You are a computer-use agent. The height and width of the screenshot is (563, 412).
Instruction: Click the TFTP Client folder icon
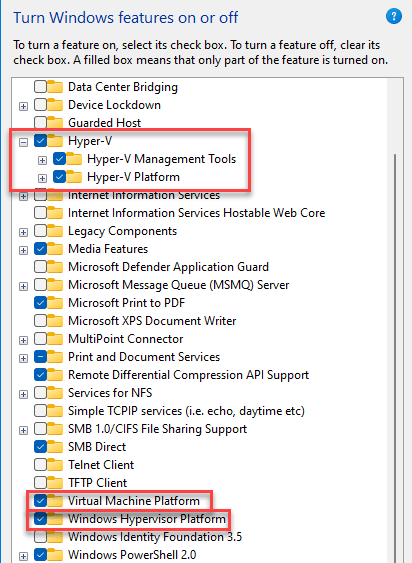[x=55, y=483]
